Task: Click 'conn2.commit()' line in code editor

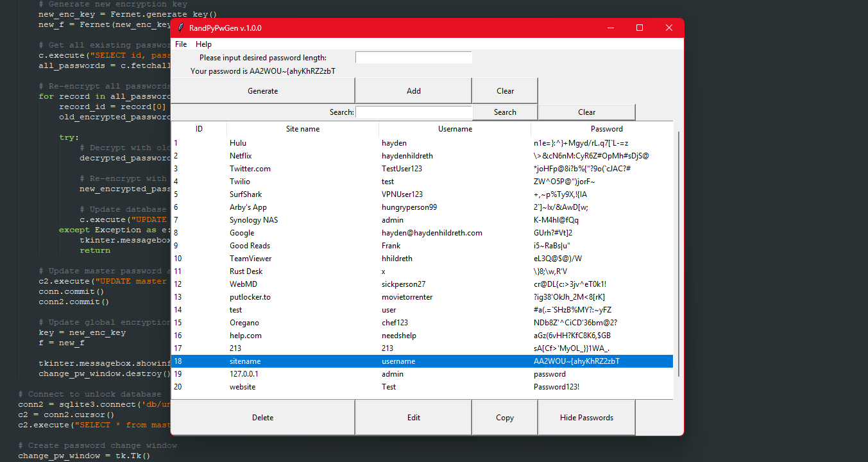Action: point(74,302)
